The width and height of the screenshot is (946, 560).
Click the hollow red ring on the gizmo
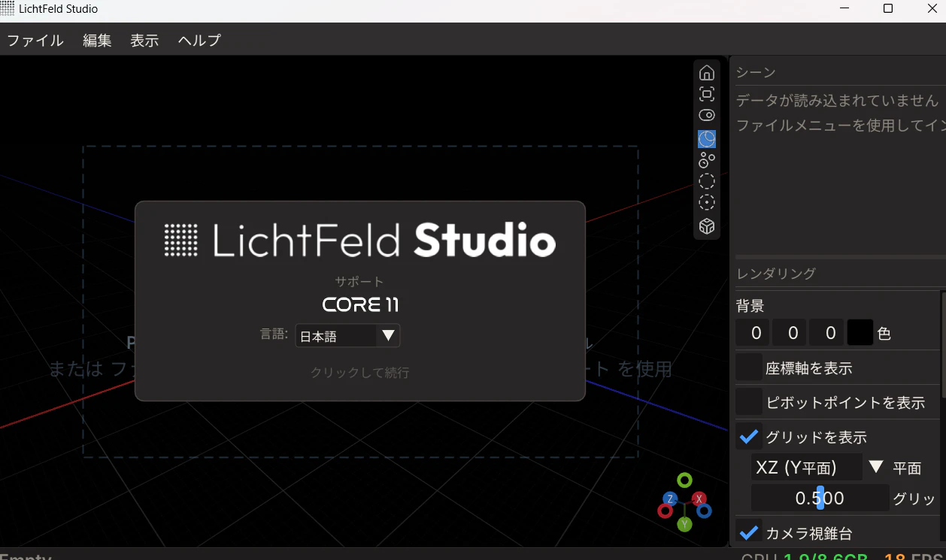click(x=665, y=511)
